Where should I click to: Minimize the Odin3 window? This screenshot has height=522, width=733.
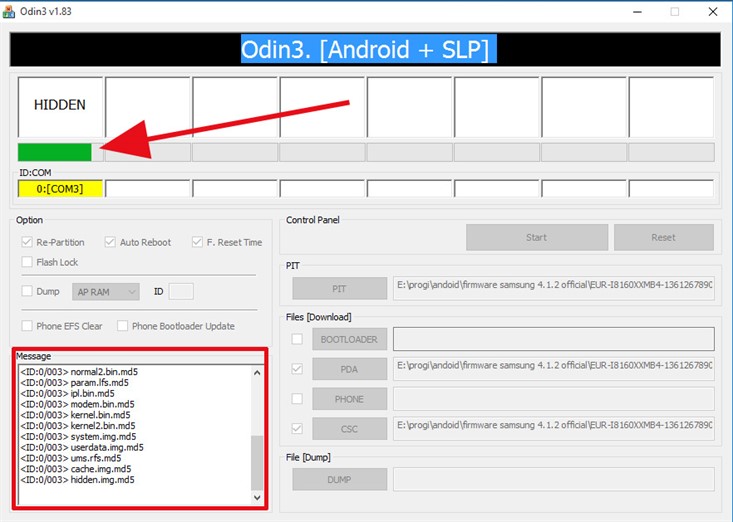click(x=637, y=12)
